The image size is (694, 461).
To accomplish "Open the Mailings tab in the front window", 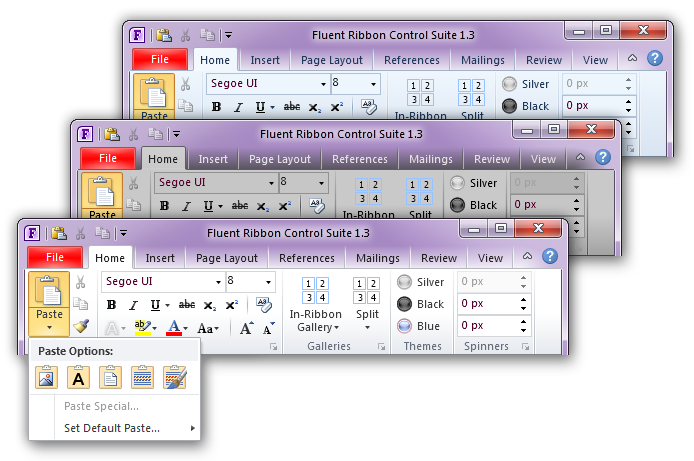I will click(377, 258).
